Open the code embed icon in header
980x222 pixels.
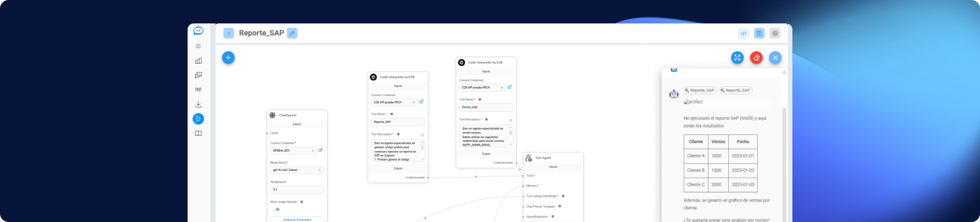[744, 33]
